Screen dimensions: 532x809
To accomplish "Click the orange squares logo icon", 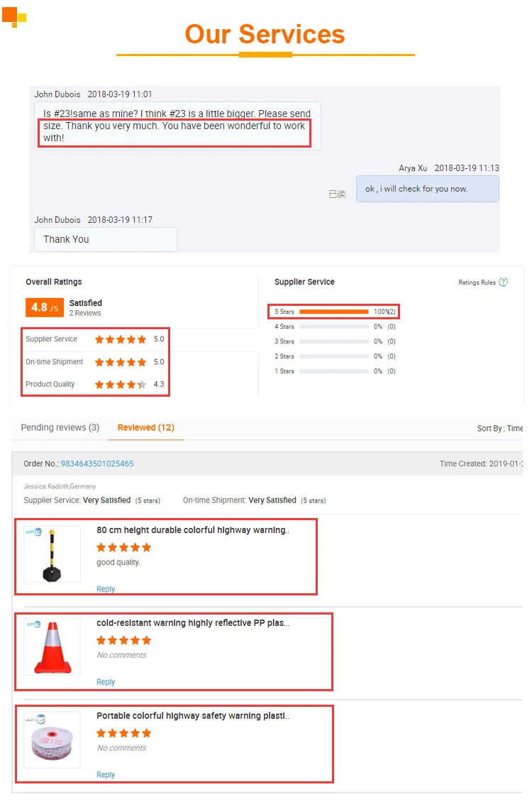I will 14,16.
